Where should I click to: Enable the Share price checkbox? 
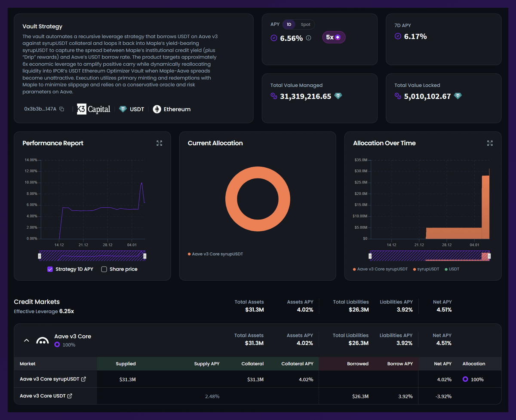104,269
